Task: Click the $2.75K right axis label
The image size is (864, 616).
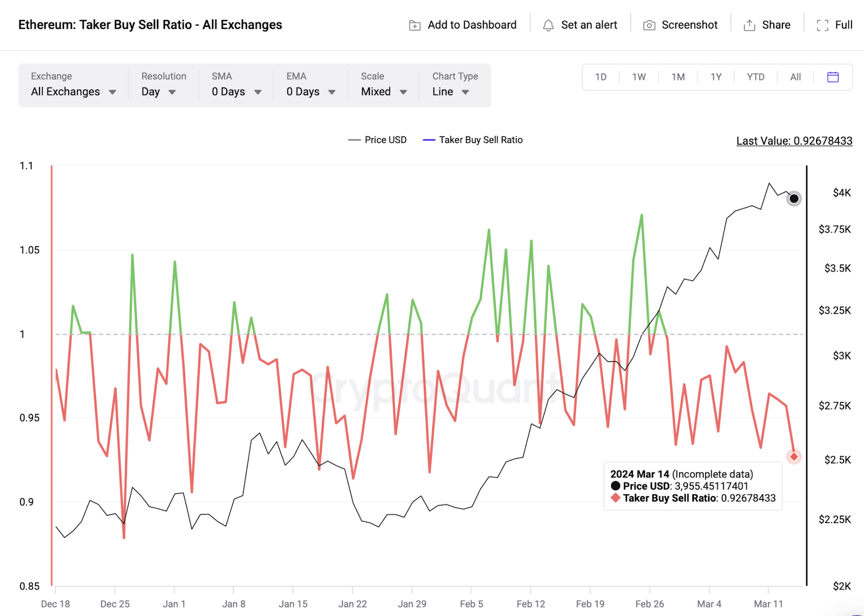Action: click(x=835, y=405)
